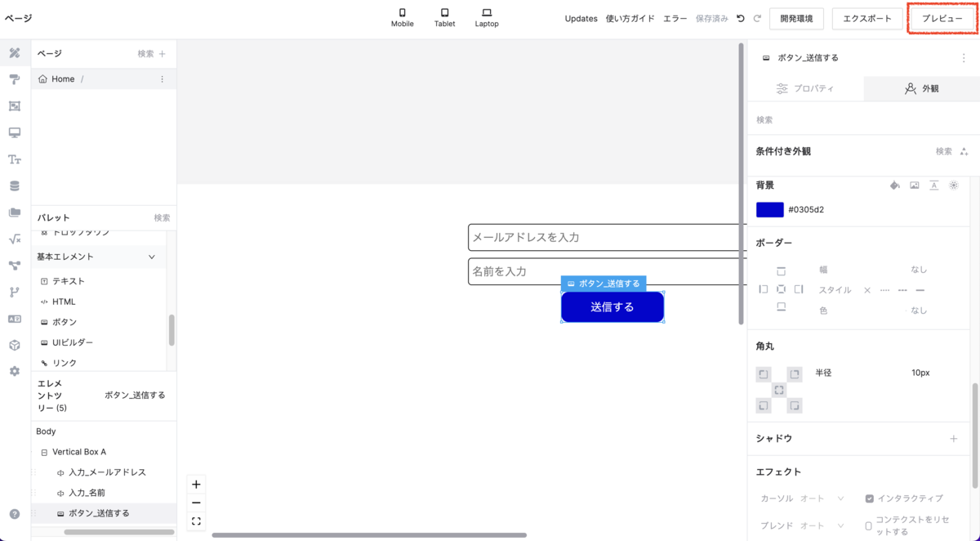Select the bottom border side toggle
This screenshot has width=980, height=541.
782,307
